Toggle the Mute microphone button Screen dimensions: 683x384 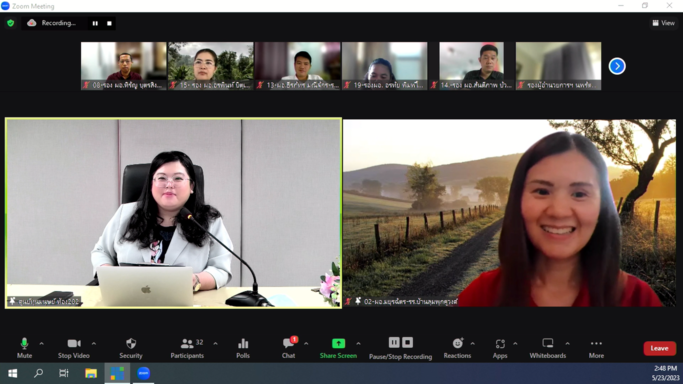(x=24, y=348)
